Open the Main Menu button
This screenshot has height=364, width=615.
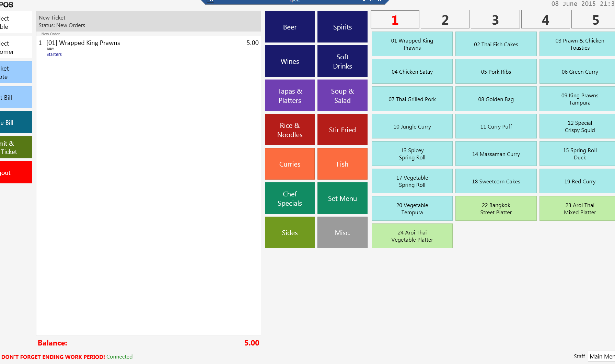pyautogui.click(x=601, y=356)
